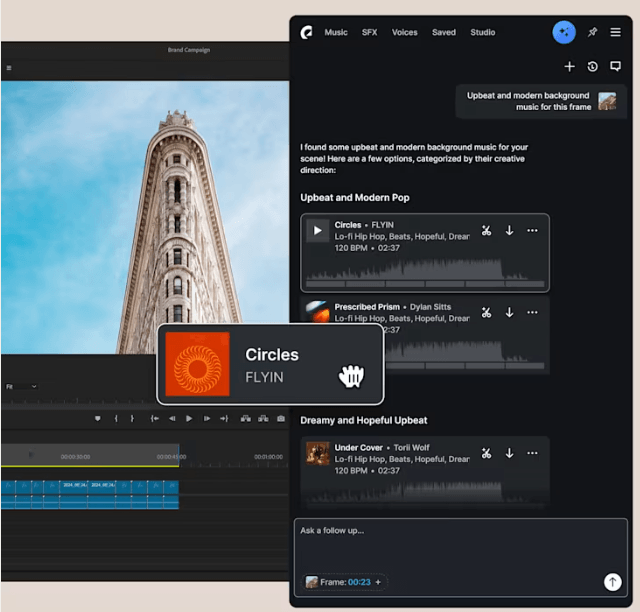
Task: Open the SFX tab
Action: (369, 32)
